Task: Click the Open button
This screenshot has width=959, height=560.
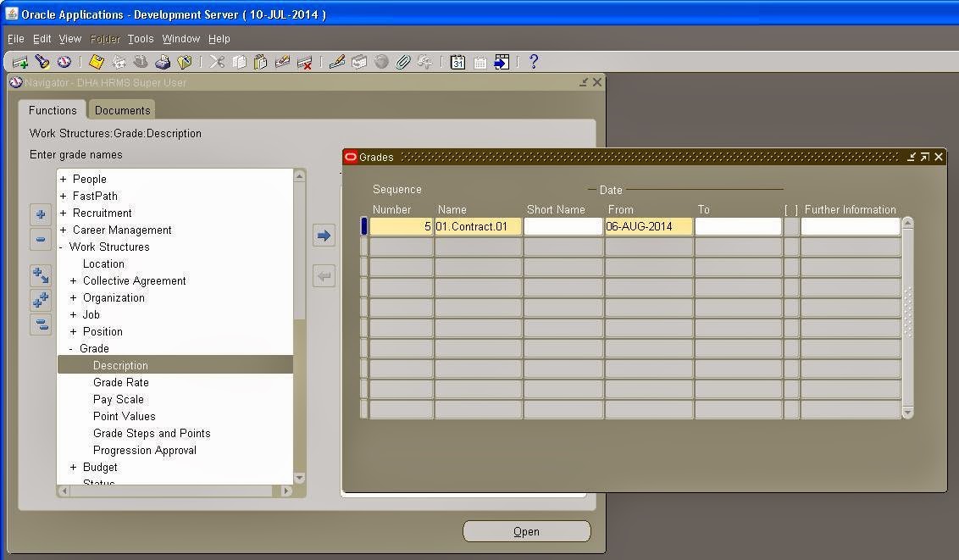Action: point(527,531)
